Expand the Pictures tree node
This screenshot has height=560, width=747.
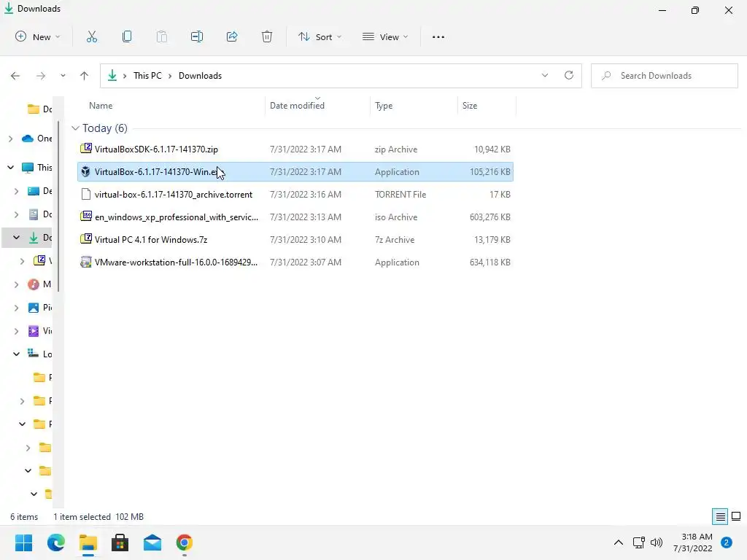[x=17, y=308]
